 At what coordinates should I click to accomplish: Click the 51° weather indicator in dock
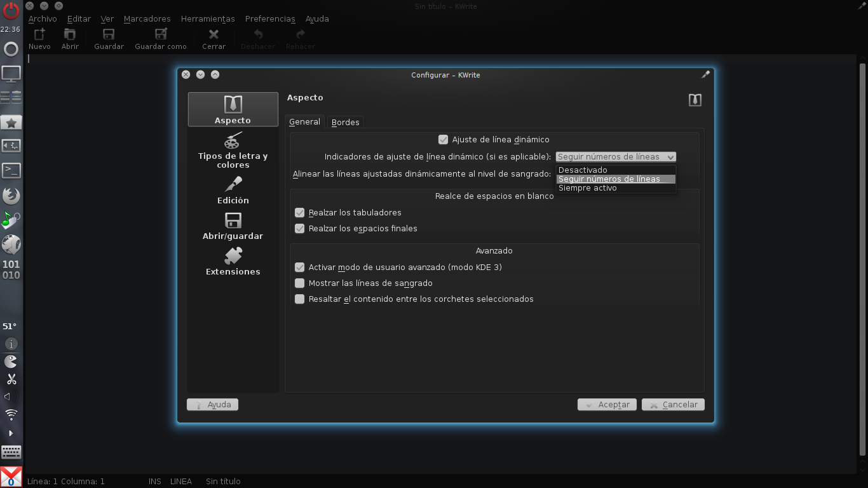point(10,326)
